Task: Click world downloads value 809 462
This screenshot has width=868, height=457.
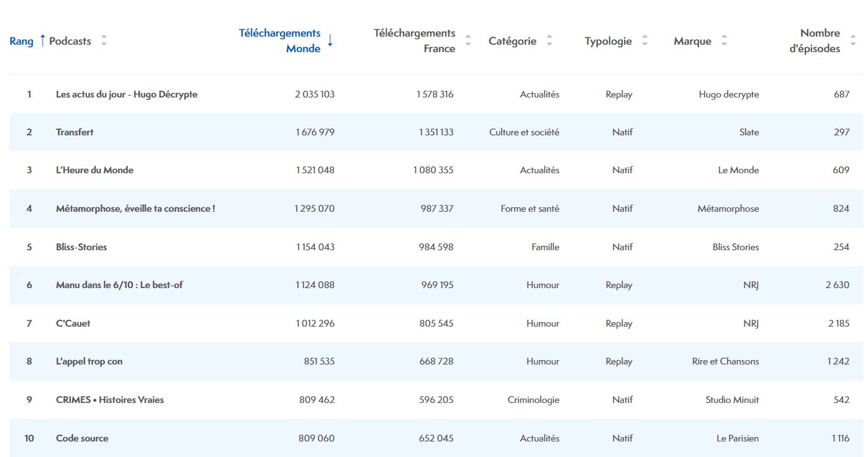Action: click(x=317, y=400)
